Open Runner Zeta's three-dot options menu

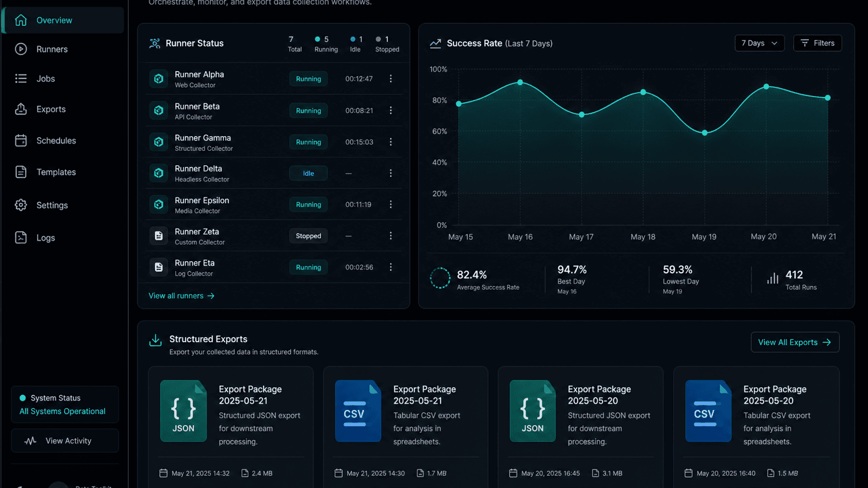pos(391,236)
